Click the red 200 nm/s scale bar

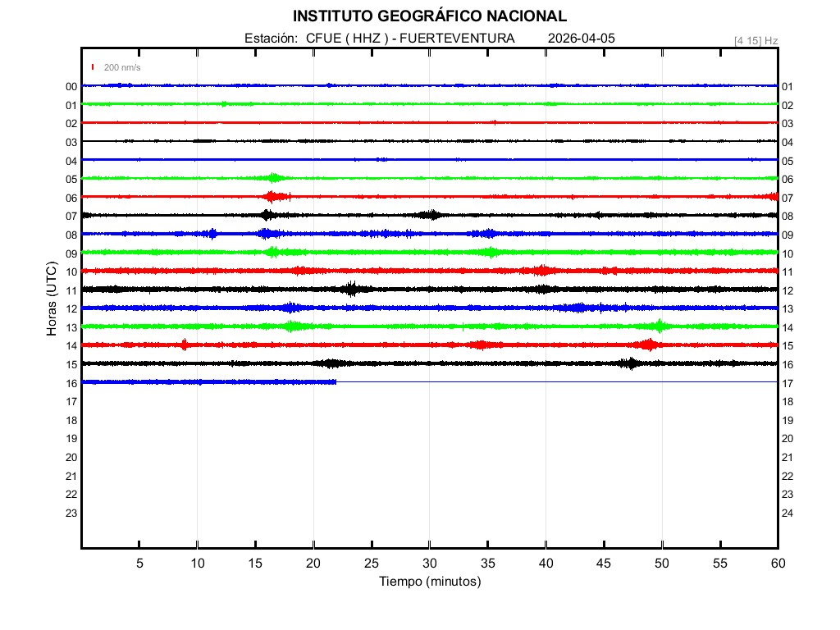click(93, 67)
